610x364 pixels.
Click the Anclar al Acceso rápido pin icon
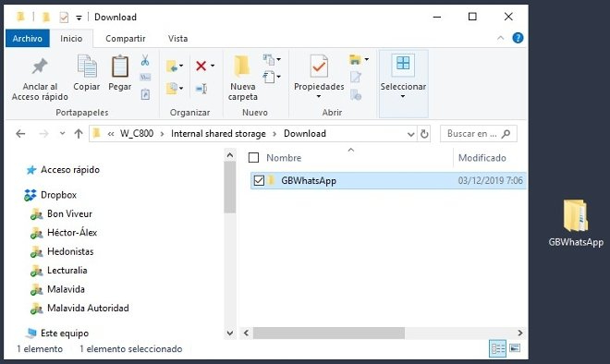40,67
